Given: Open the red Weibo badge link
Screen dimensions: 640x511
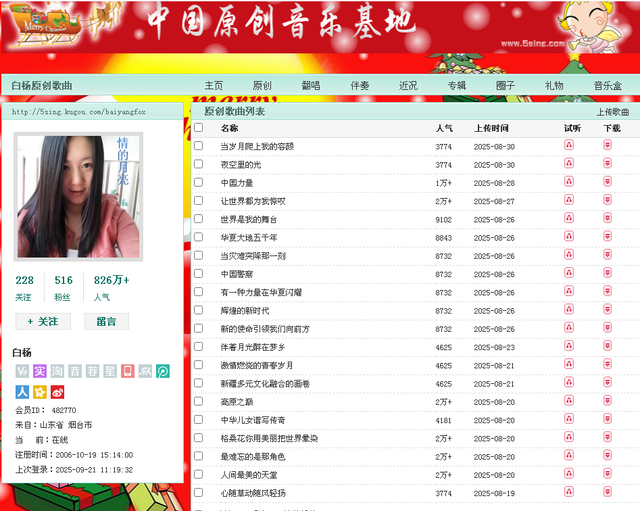Looking at the screenshot, I should pos(57,392).
